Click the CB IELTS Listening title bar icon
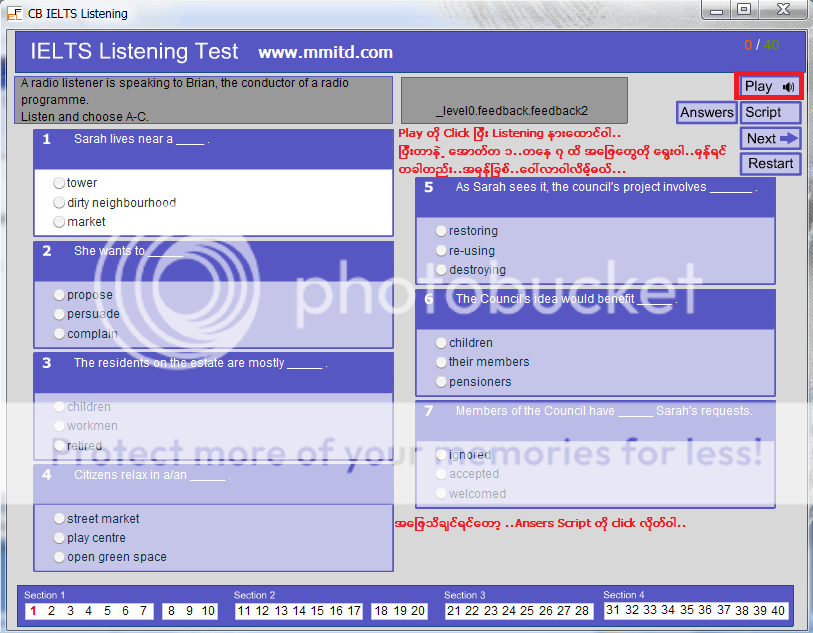Image resolution: width=813 pixels, height=633 pixels. tap(14, 13)
